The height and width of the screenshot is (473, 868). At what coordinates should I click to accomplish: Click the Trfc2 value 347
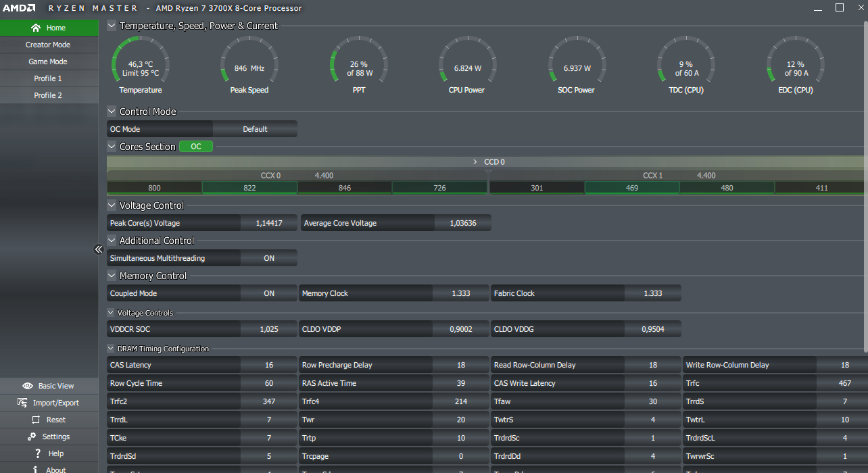(x=269, y=401)
